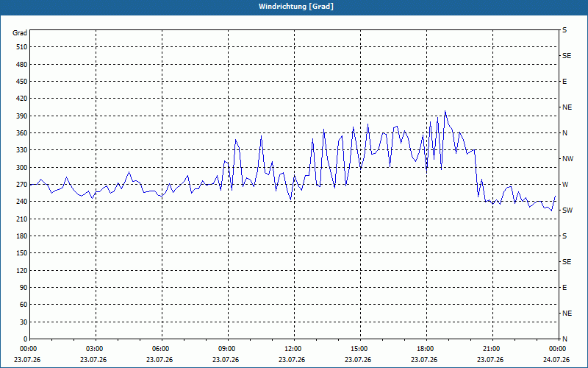Select the W compass label
The image size is (588, 368).
[565, 185]
